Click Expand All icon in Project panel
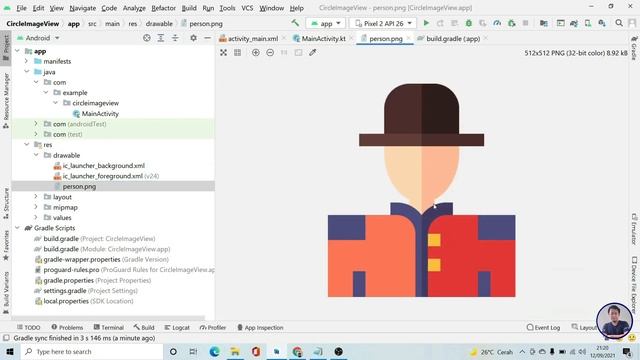This screenshot has height=360, width=640. pos(161,38)
